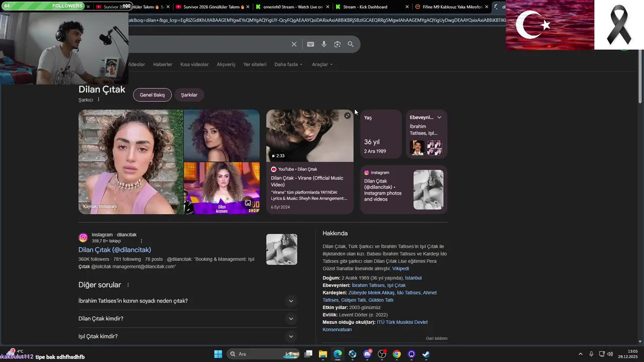Click the volume icon in system tray

click(610, 354)
